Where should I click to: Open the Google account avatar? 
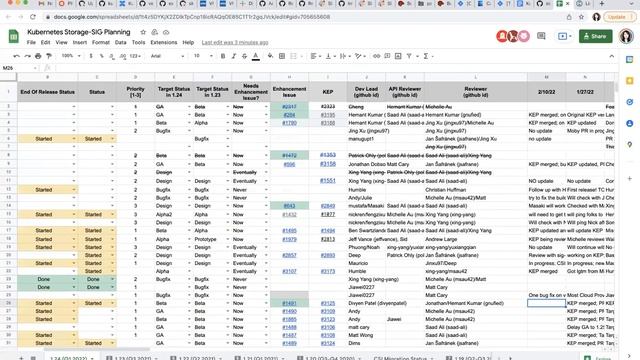[626, 36]
